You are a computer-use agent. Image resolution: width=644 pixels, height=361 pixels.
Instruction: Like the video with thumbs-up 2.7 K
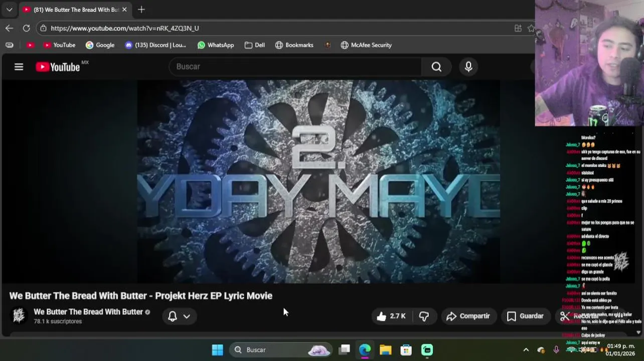[391, 316]
